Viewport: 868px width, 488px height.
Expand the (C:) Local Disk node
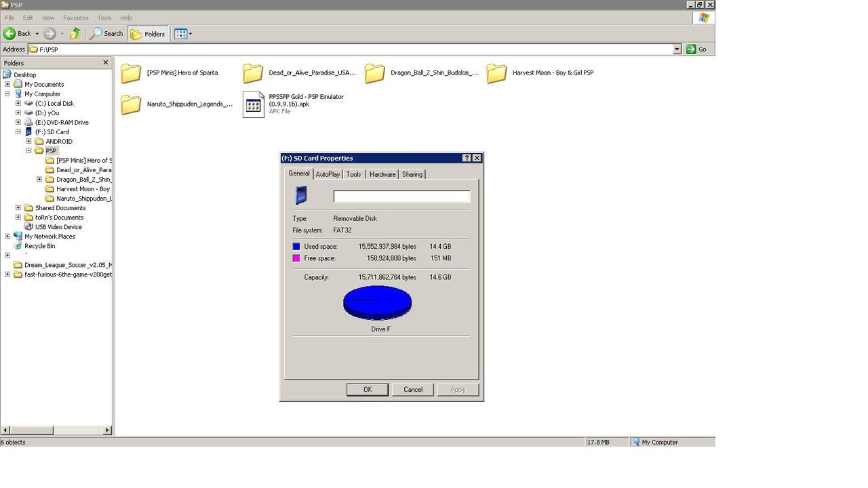tap(18, 104)
